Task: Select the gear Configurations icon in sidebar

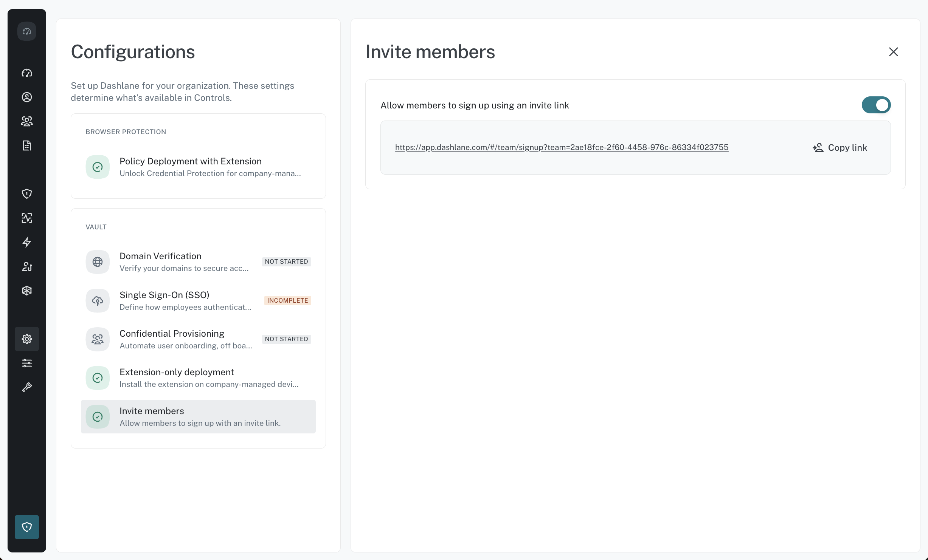Action: [26, 339]
